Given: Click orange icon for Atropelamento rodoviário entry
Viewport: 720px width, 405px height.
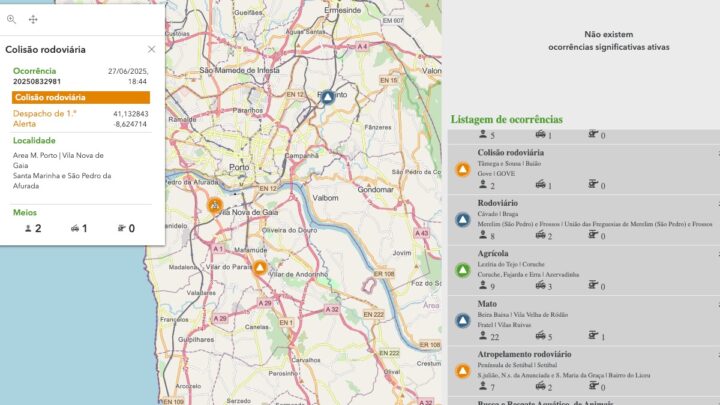Looking at the screenshot, I should [x=462, y=371].
